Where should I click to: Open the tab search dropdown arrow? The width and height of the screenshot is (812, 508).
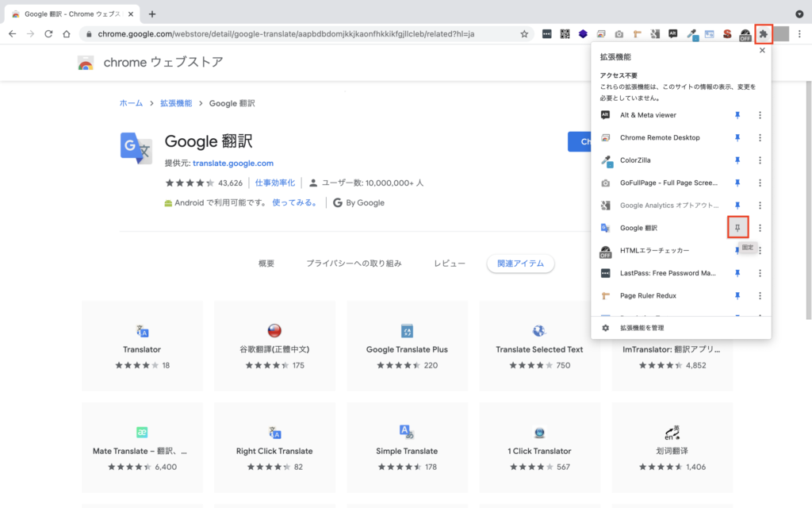[x=799, y=14]
